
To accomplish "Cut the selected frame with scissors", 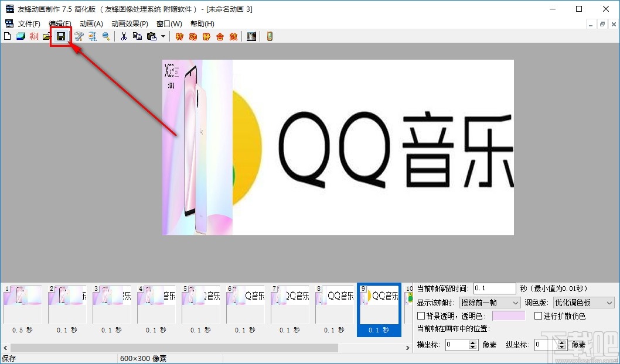I will [x=124, y=36].
